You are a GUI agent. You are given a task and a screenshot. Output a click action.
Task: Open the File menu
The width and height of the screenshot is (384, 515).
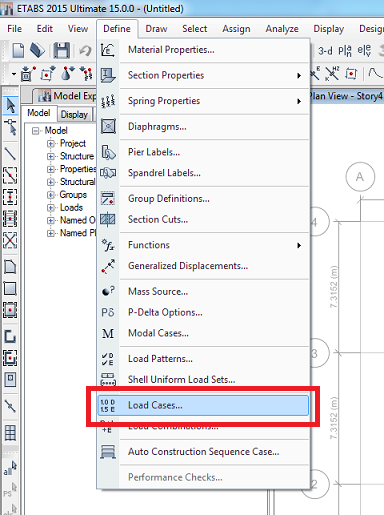14,29
